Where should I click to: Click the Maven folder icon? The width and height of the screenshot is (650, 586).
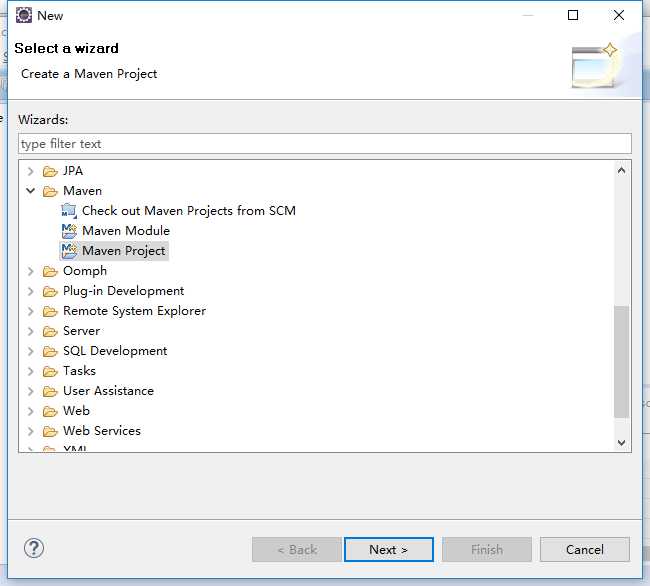coord(50,191)
